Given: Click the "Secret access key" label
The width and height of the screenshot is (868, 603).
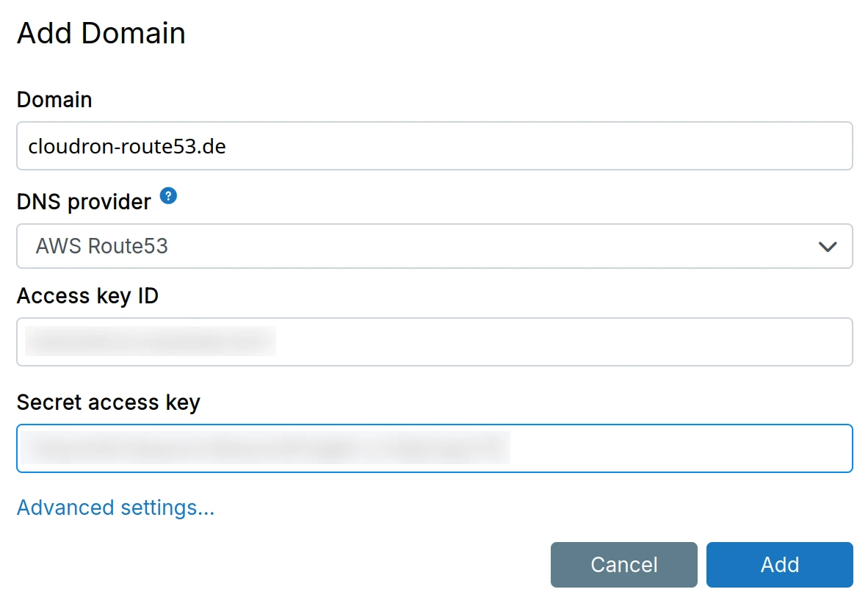Looking at the screenshot, I should pyautogui.click(x=108, y=402).
